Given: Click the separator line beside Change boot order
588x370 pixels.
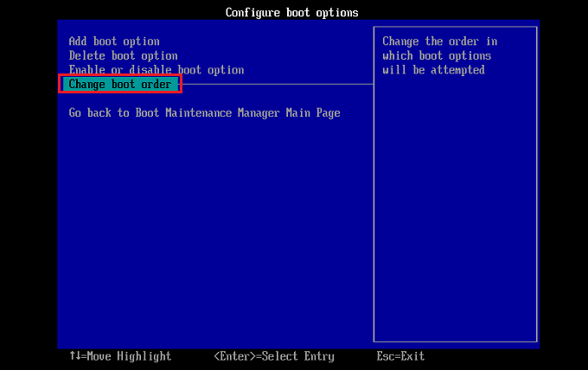Looking at the screenshot, I should (278, 85).
